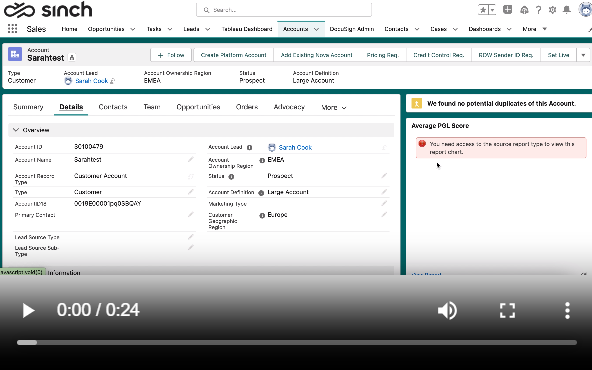The image size is (592, 370).
Task: Click in the global Search field
Action: 284,10
